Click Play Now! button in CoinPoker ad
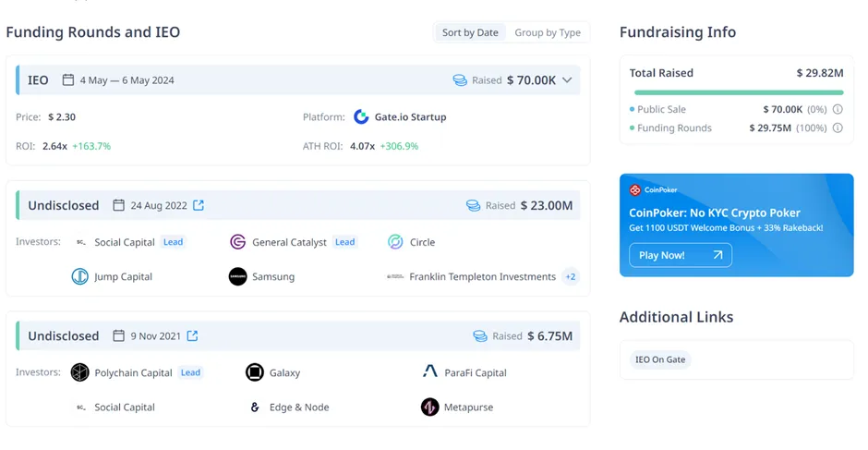 (681, 255)
